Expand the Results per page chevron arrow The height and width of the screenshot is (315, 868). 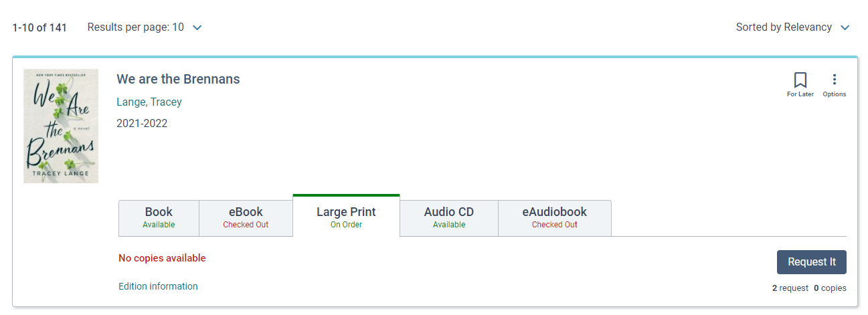(197, 28)
